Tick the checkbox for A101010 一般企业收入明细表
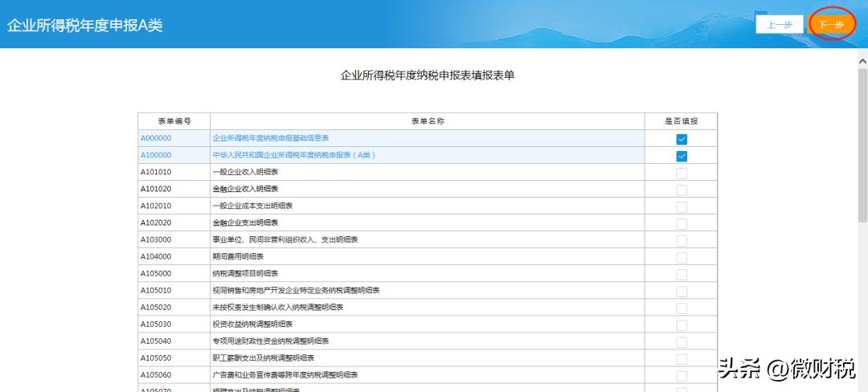The width and height of the screenshot is (868, 392). 682,173
